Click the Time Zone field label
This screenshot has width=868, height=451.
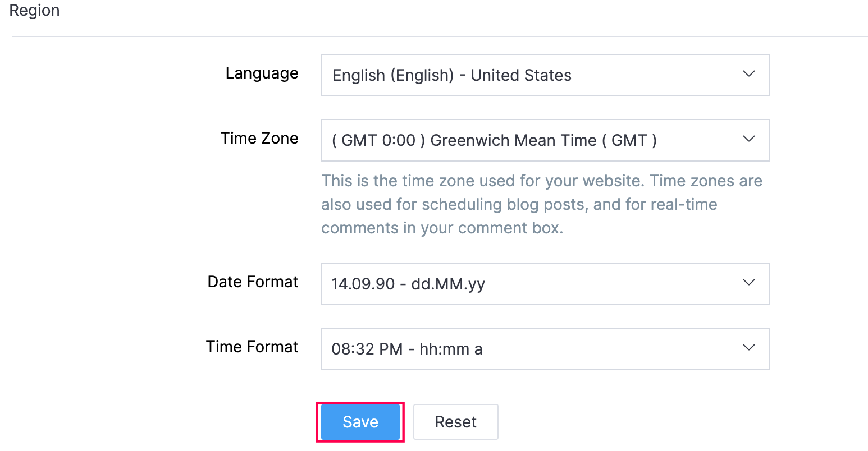click(x=259, y=139)
